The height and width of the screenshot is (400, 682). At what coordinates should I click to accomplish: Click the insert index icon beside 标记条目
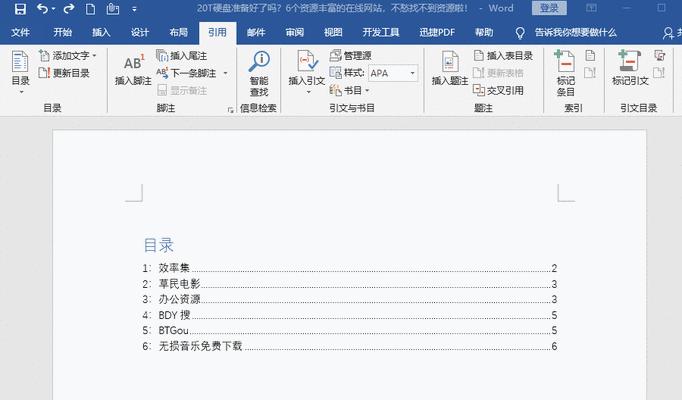click(590, 56)
